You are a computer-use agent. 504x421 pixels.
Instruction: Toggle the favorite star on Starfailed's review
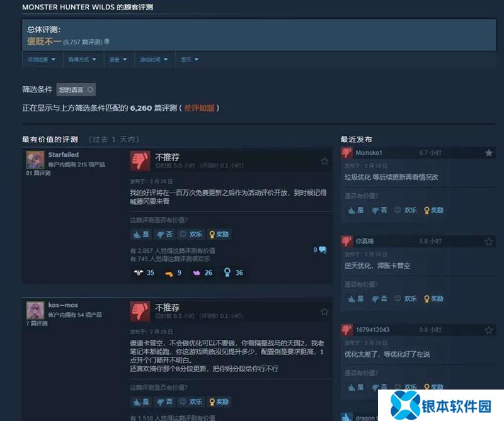[x=324, y=161]
